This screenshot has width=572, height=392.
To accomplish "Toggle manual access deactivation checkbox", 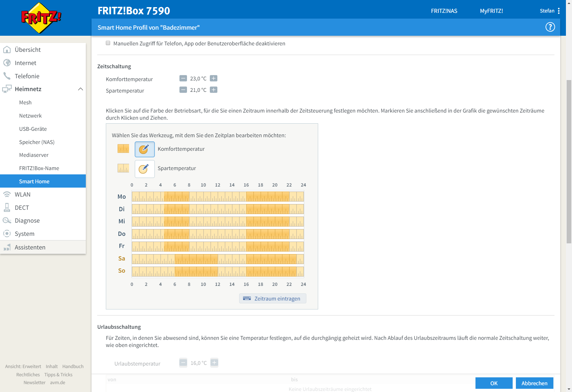I will [x=108, y=43].
